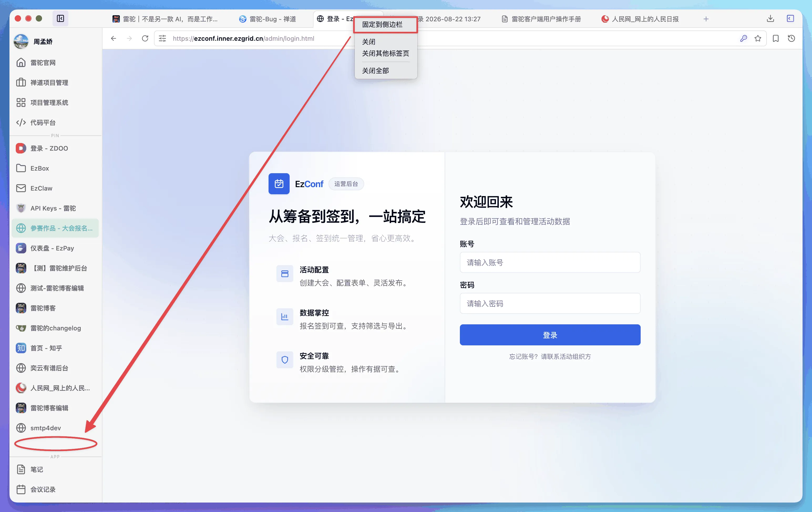Toggle the sidebar collapse icon
This screenshot has height=512, width=812.
[x=60, y=19]
